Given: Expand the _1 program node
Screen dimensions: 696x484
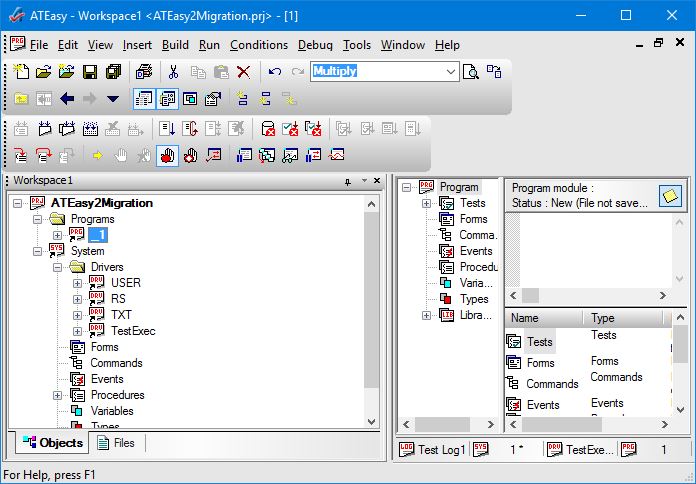Looking at the screenshot, I should point(57,235).
